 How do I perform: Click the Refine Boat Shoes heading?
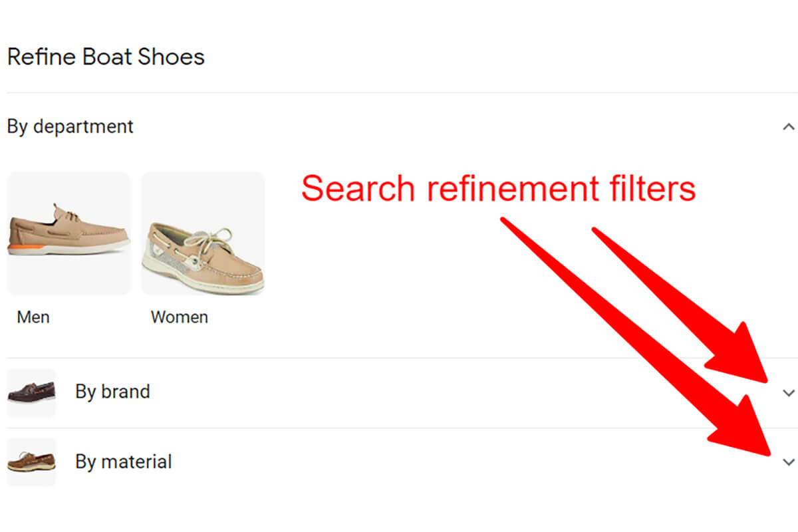[106, 57]
